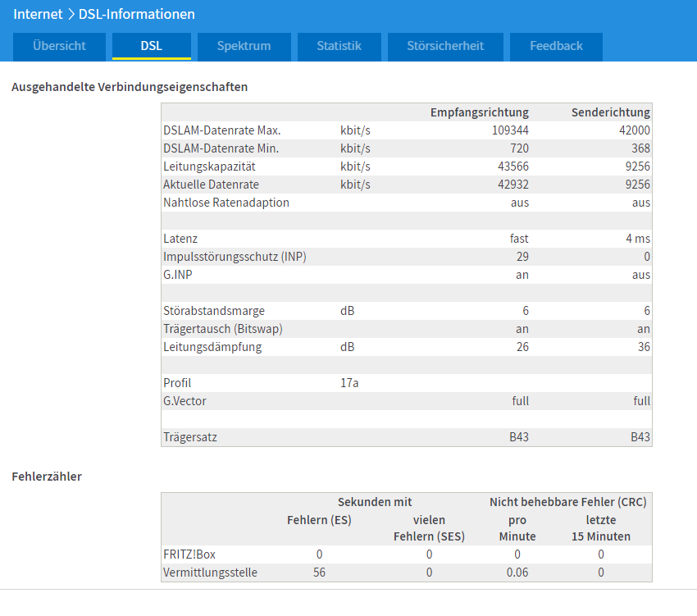Go to the Störsicherheit tab

click(x=445, y=46)
